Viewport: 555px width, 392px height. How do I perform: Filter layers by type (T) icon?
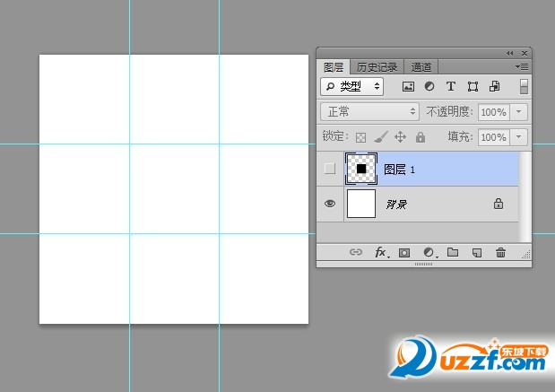pos(451,86)
